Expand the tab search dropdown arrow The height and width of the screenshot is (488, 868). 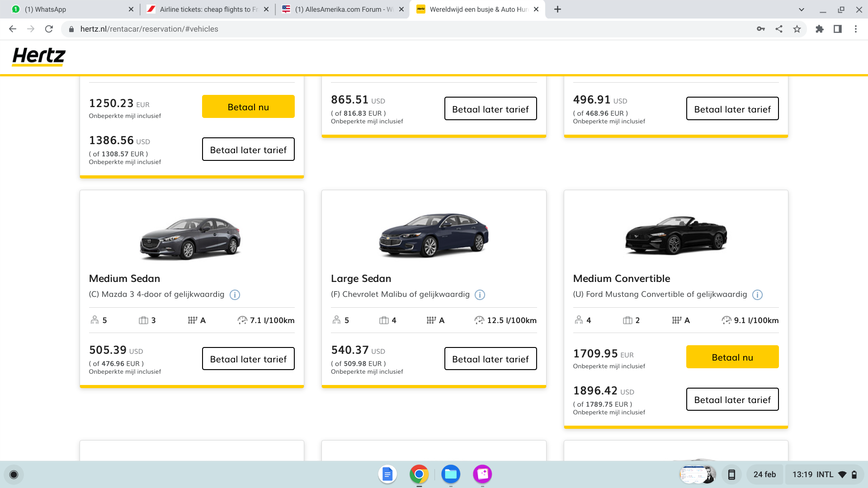click(x=802, y=9)
